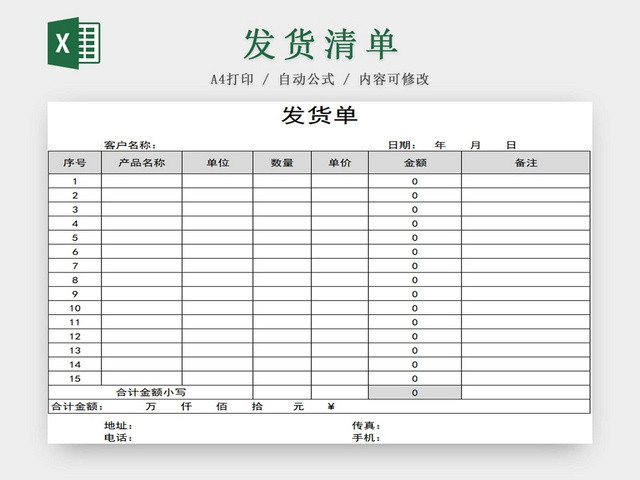Select the 发货清单 green title
This screenshot has width=640, height=480.
click(320, 44)
